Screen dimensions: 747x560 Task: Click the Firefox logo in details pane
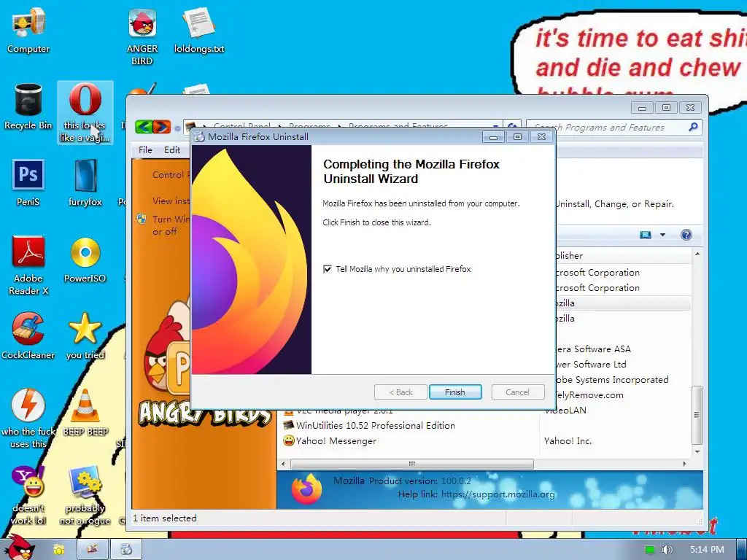pyautogui.click(x=306, y=489)
